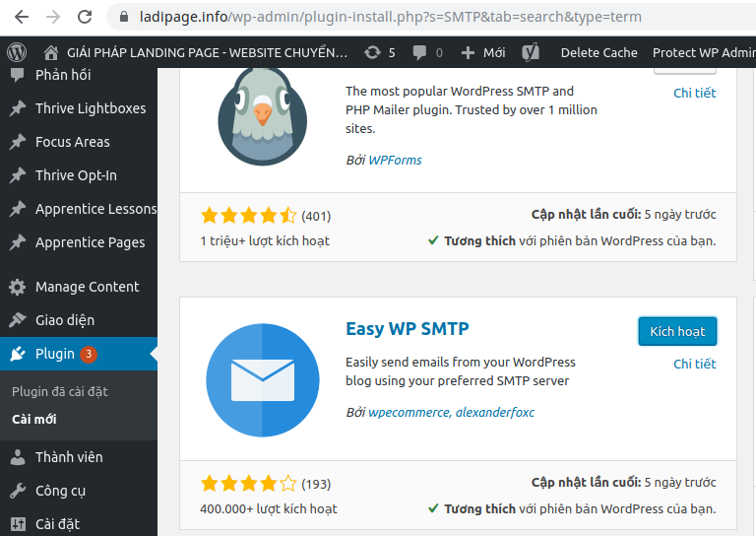Screen dimensions: 756x536
Task: Click Delete Cache in admin bar
Action: pyautogui.click(x=598, y=52)
